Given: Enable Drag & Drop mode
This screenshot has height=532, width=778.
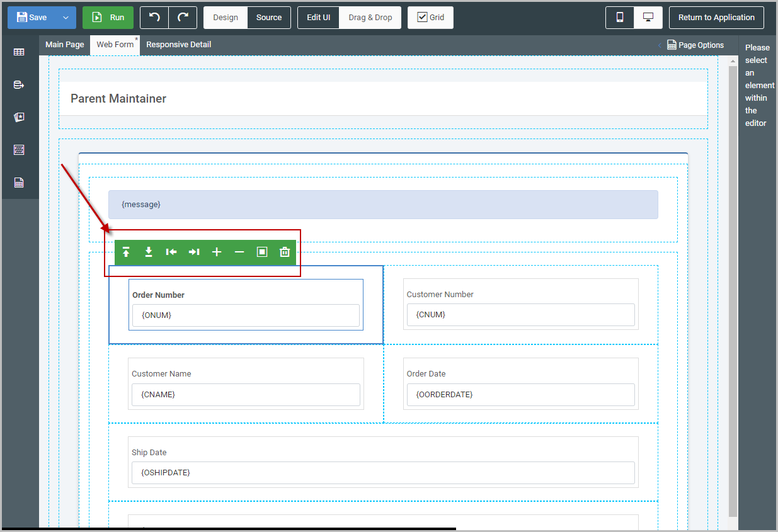Looking at the screenshot, I should [370, 18].
